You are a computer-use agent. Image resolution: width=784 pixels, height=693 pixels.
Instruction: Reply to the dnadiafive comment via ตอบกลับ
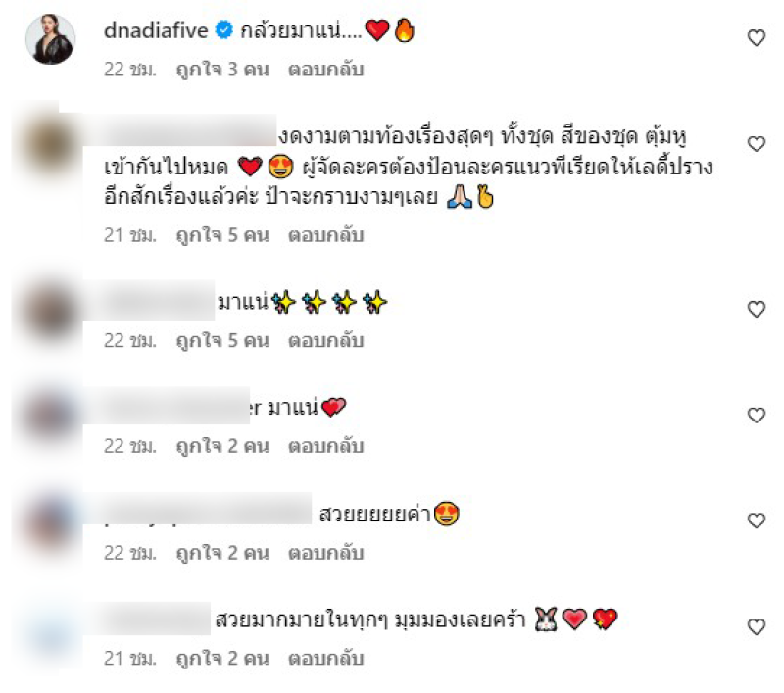[x=325, y=70]
